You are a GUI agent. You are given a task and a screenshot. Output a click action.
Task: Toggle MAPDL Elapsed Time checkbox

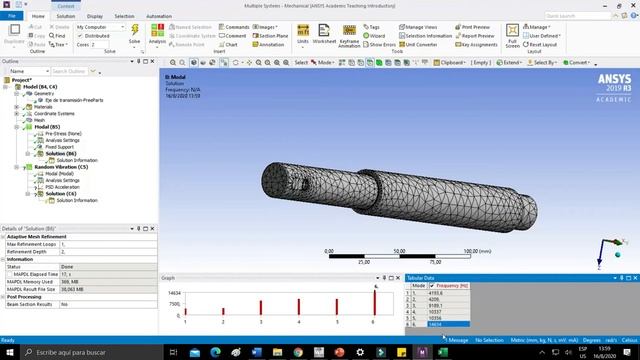point(9,274)
